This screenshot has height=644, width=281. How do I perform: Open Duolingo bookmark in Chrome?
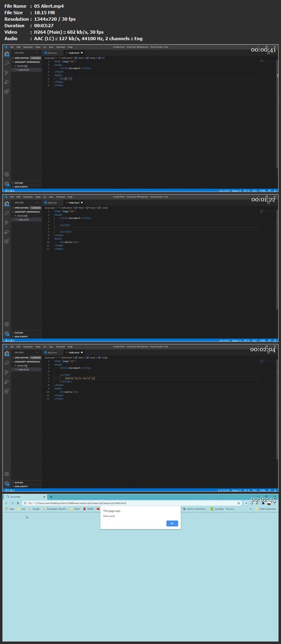click(223, 509)
